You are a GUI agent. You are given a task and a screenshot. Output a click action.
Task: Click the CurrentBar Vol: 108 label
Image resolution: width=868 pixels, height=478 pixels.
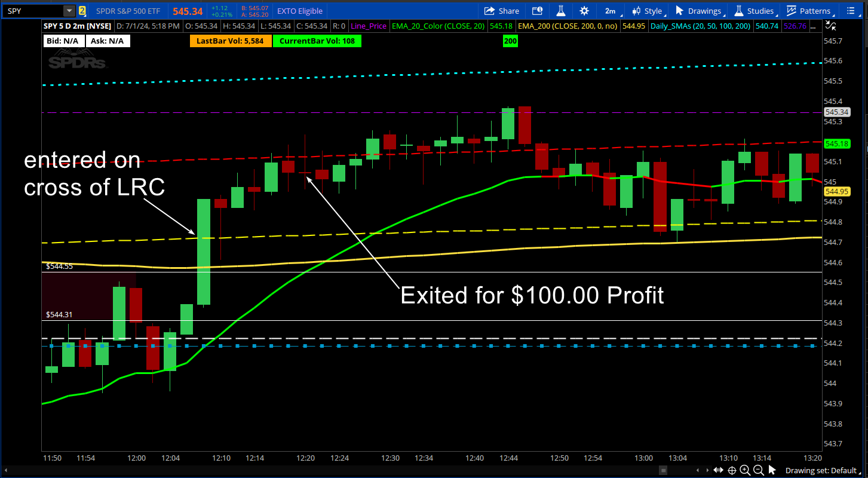tap(317, 41)
